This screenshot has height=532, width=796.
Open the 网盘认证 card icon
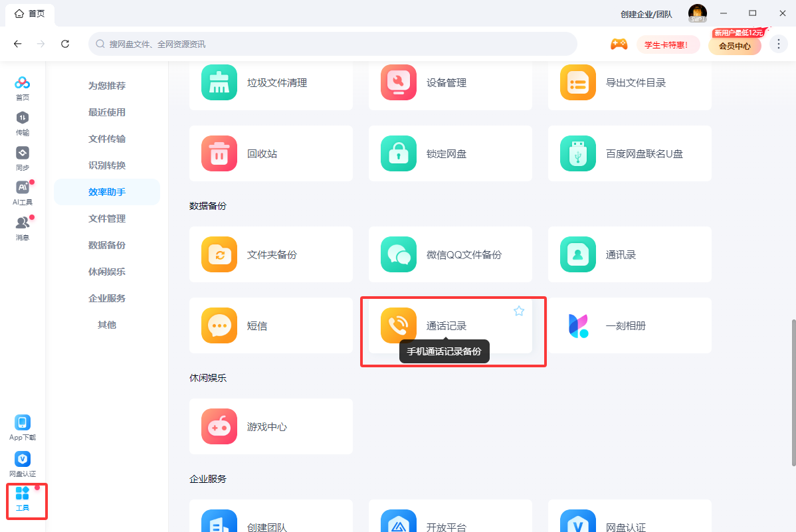tap(577, 521)
